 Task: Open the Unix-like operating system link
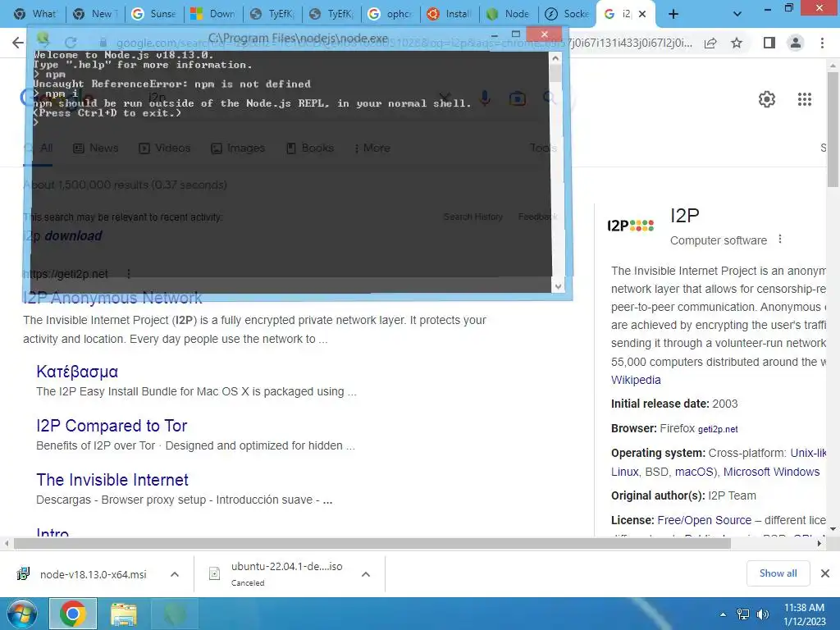[808, 453]
